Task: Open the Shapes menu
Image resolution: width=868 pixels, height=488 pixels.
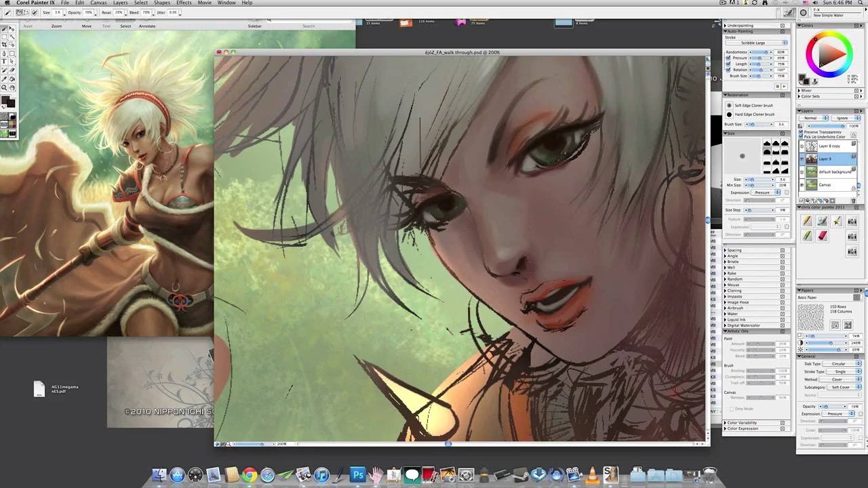Action: click(162, 3)
